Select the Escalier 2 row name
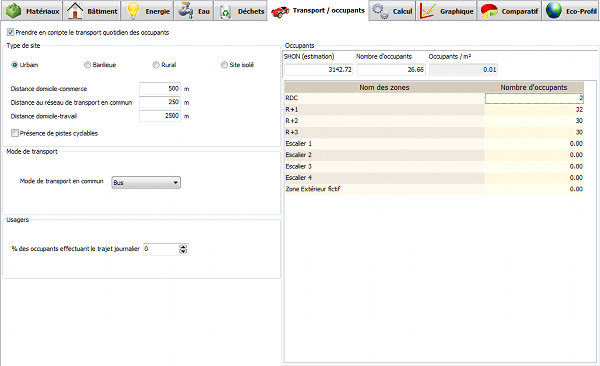This screenshot has height=366, width=600. (298, 155)
